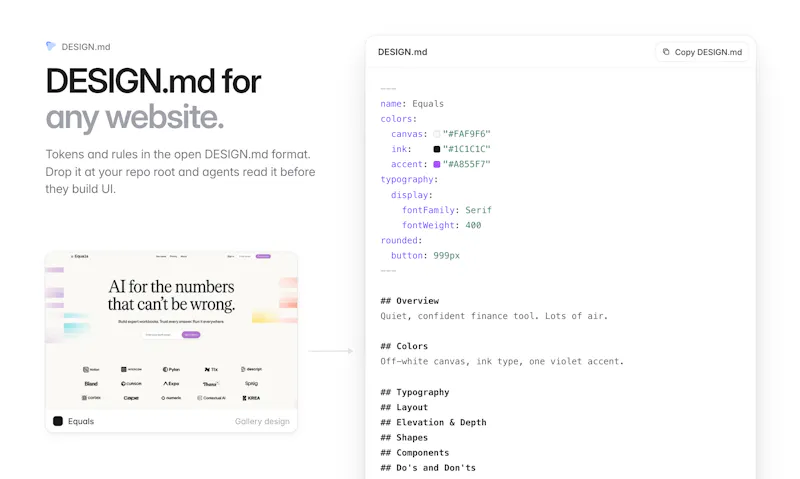
Task: Click the Copy DESIGN.md button
Action: pos(702,52)
